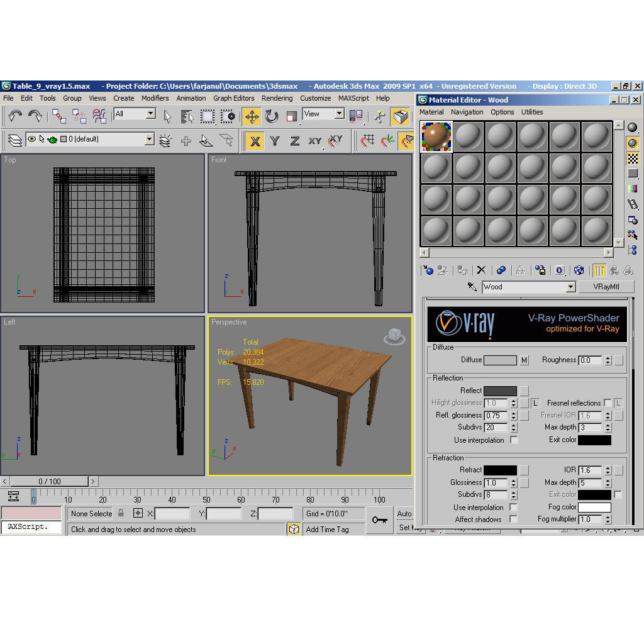
Task: Tick Use interpolation under Refraction
Action: point(513,507)
